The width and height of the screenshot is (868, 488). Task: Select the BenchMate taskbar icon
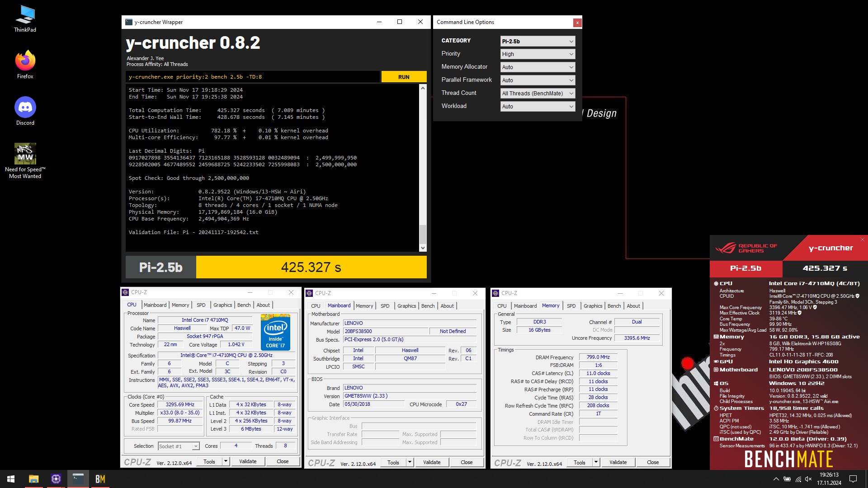[x=100, y=479]
